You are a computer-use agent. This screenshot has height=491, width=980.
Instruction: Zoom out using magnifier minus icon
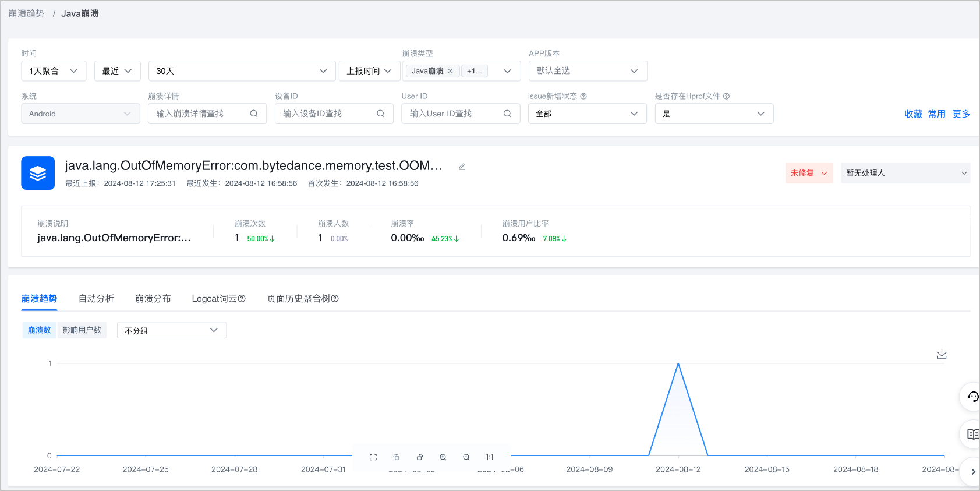point(466,457)
